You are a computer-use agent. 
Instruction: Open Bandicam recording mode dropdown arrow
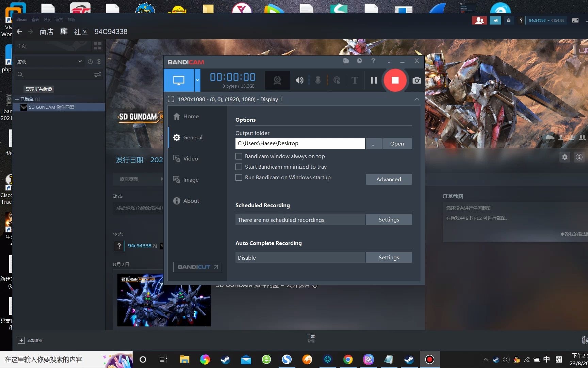(197, 80)
